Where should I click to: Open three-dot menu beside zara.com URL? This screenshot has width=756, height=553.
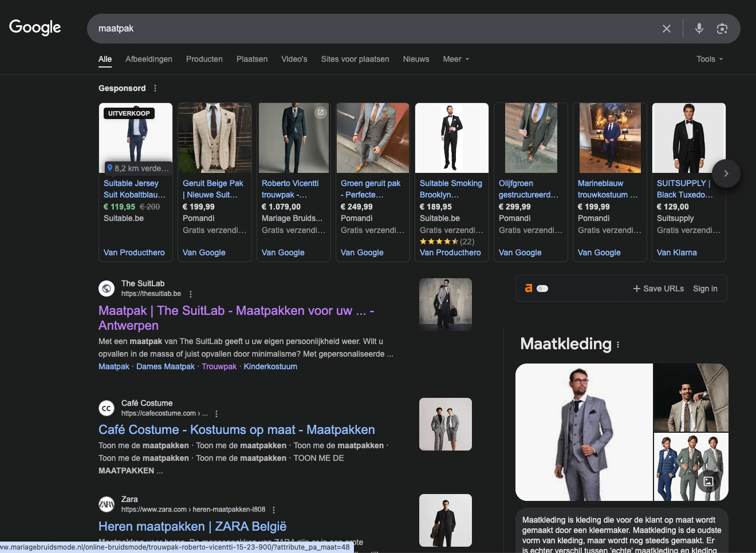coord(274,510)
